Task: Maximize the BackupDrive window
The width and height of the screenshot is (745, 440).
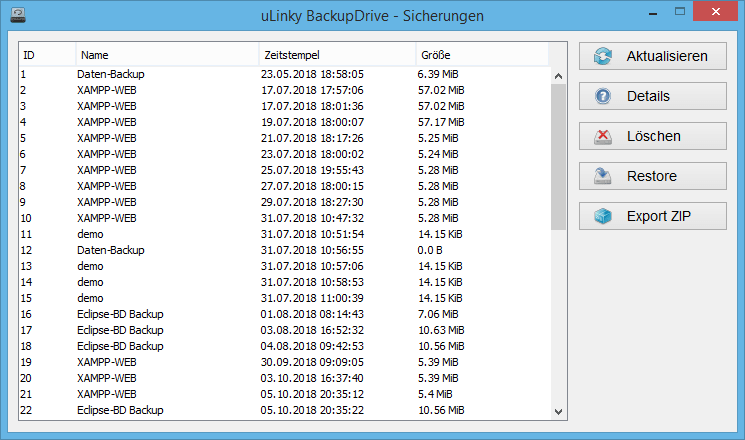Action: tap(680, 12)
